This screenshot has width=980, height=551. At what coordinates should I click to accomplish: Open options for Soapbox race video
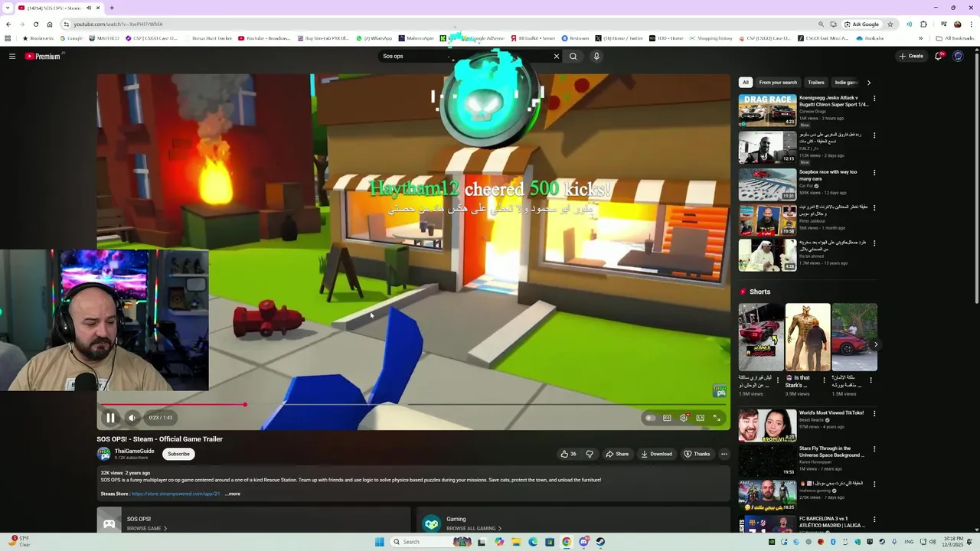[x=874, y=173]
